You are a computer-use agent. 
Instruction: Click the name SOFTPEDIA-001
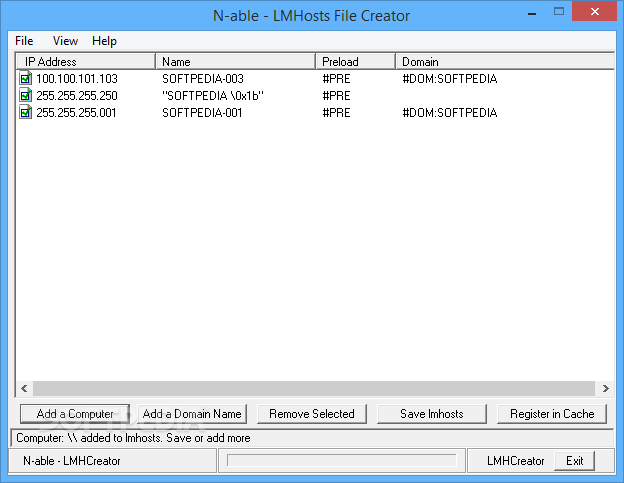point(202,113)
